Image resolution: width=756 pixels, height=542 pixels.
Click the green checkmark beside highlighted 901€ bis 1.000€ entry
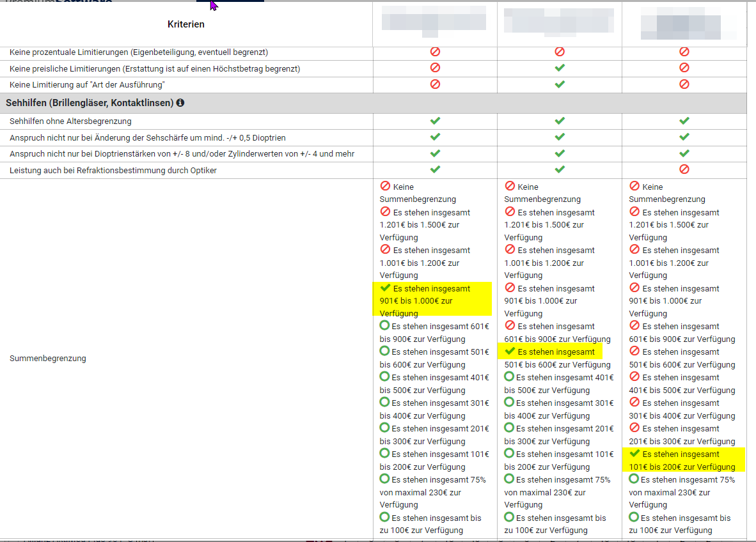[x=385, y=288]
